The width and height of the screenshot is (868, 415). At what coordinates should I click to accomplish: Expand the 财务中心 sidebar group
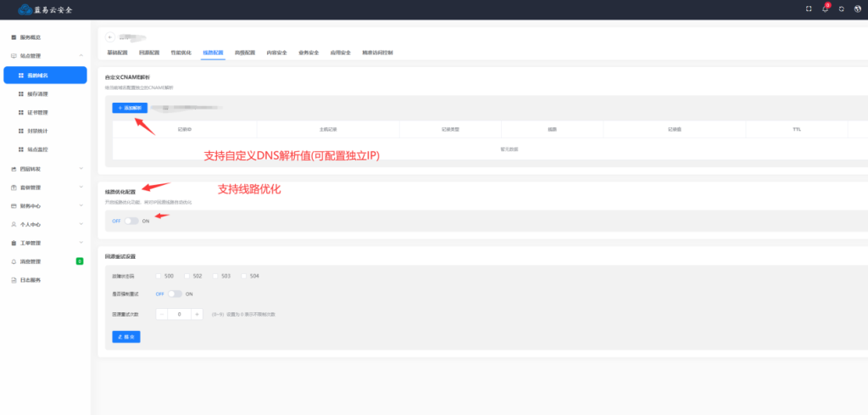pos(81,205)
